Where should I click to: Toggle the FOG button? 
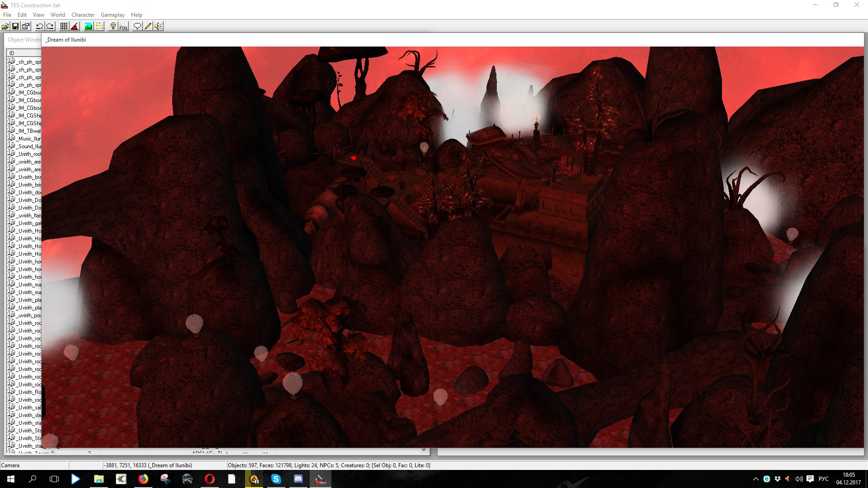[x=123, y=26]
